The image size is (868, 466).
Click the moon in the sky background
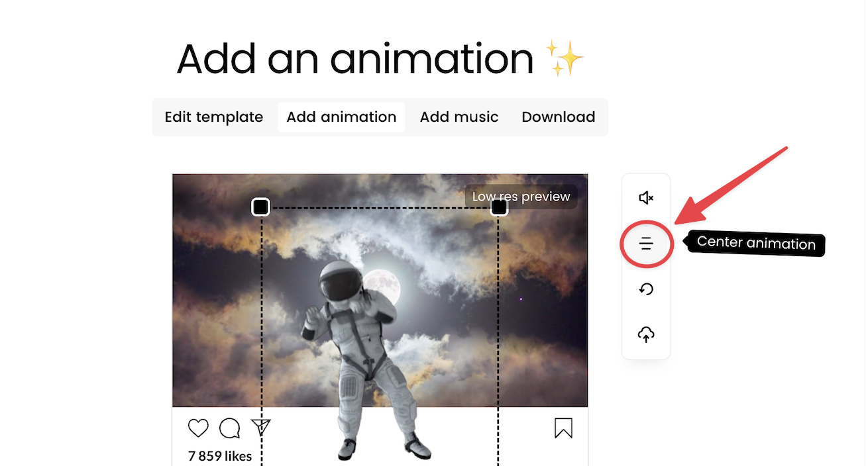(382, 287)
